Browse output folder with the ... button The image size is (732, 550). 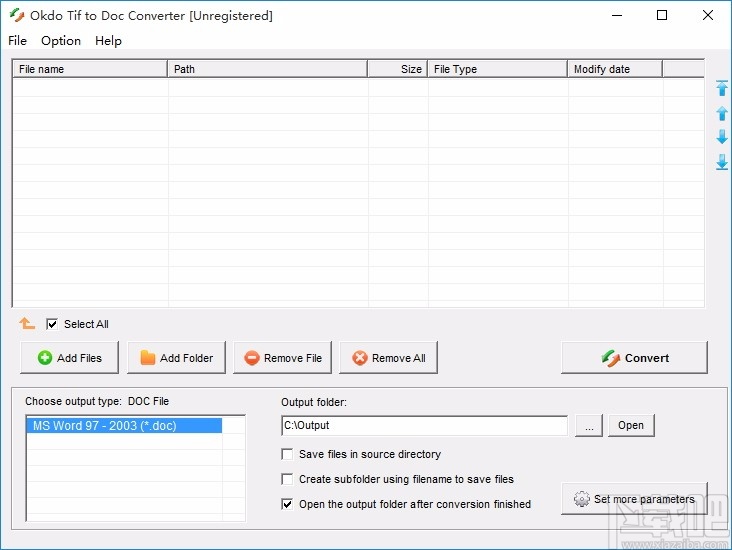[589, 425]
